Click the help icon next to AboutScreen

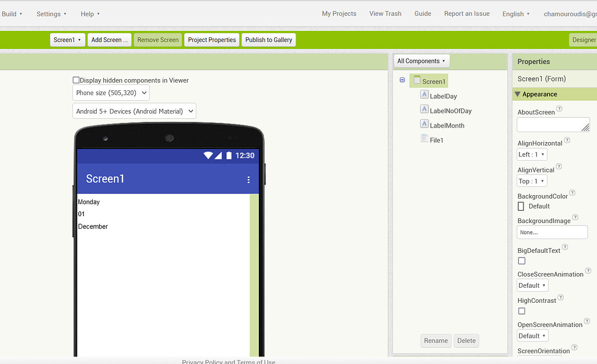pyautogui.click(x=560, y=109)
